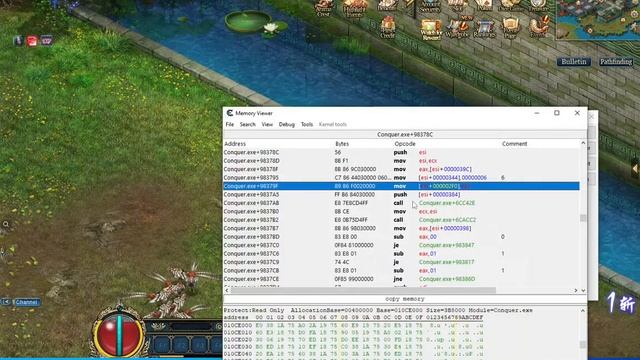Select the F3 skill slot
This screenshot has width=640, height=360.
click(200, 345)
